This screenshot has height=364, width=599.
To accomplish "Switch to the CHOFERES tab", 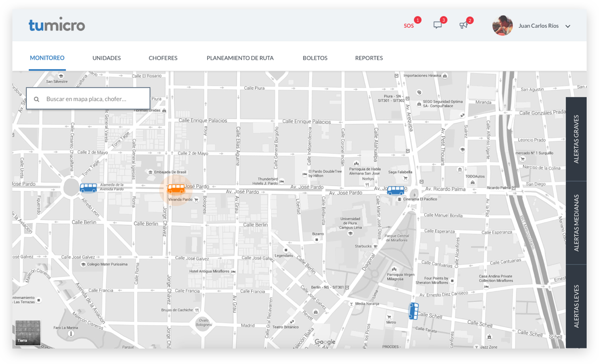I will click(163, 58).
